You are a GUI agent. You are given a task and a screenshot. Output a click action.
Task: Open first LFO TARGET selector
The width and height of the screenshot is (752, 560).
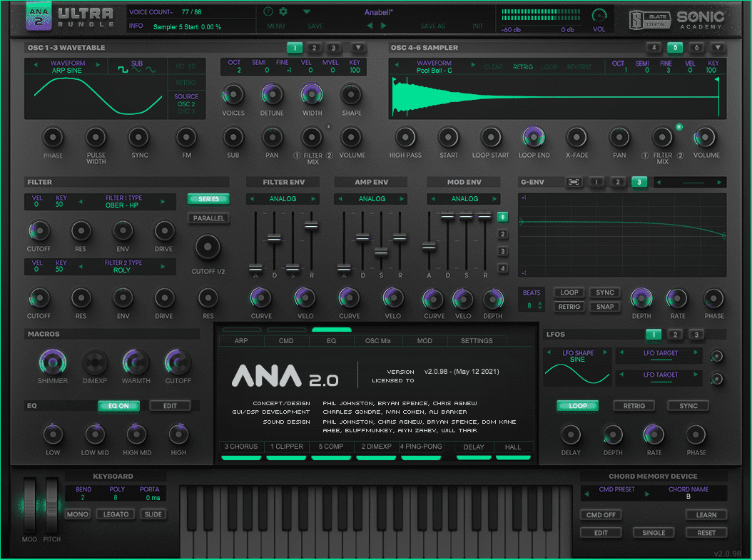659,356
